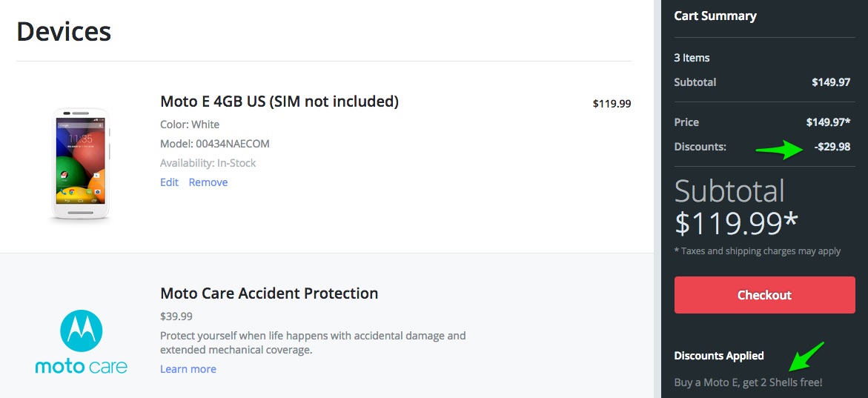Click the -$29.98 discount amount
This screenshot has width=868, height=398.
tap(832, 147)
